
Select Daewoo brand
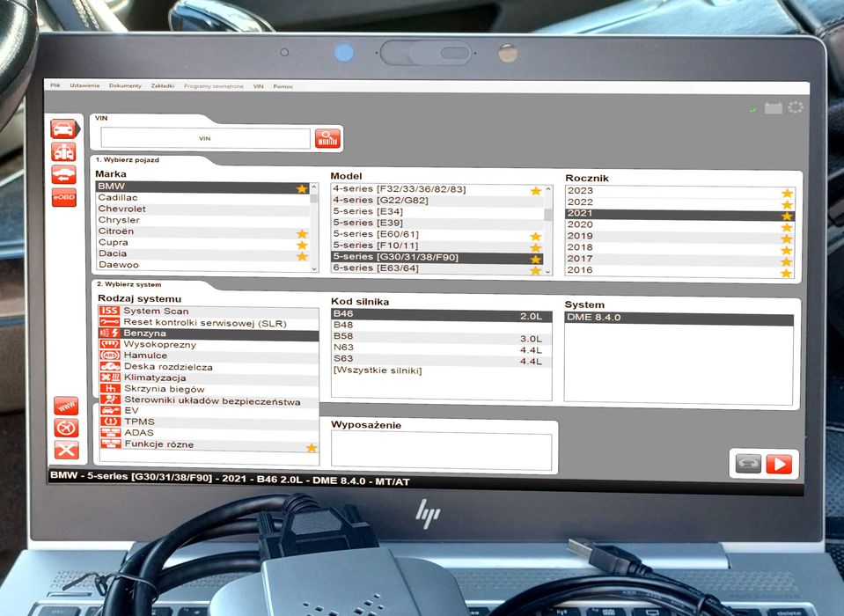202,265
